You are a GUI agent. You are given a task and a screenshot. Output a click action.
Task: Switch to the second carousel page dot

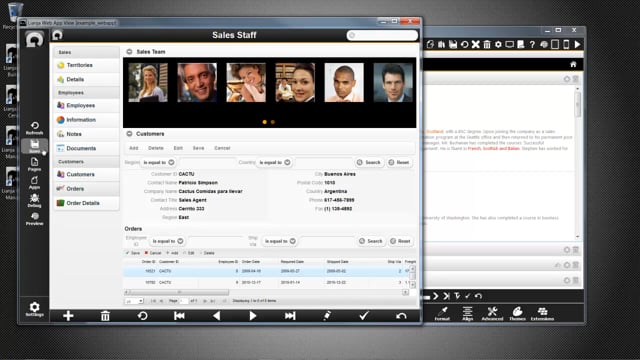273,122
